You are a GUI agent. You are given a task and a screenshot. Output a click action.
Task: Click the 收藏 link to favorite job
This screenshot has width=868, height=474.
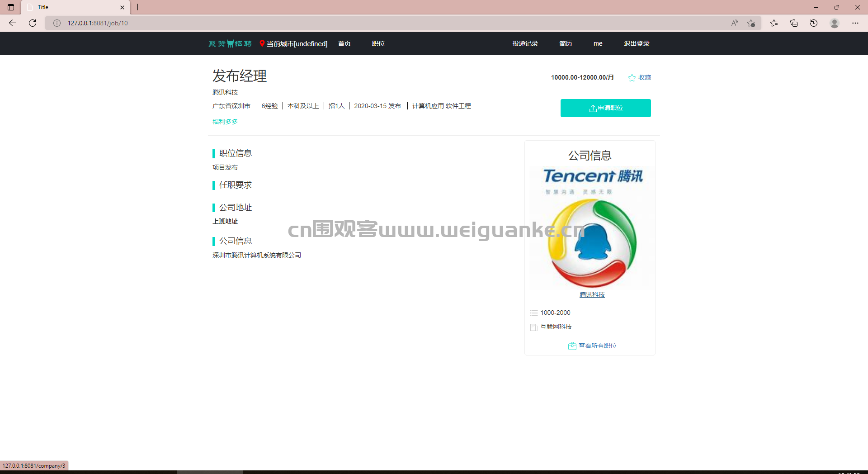click(645, 78)
